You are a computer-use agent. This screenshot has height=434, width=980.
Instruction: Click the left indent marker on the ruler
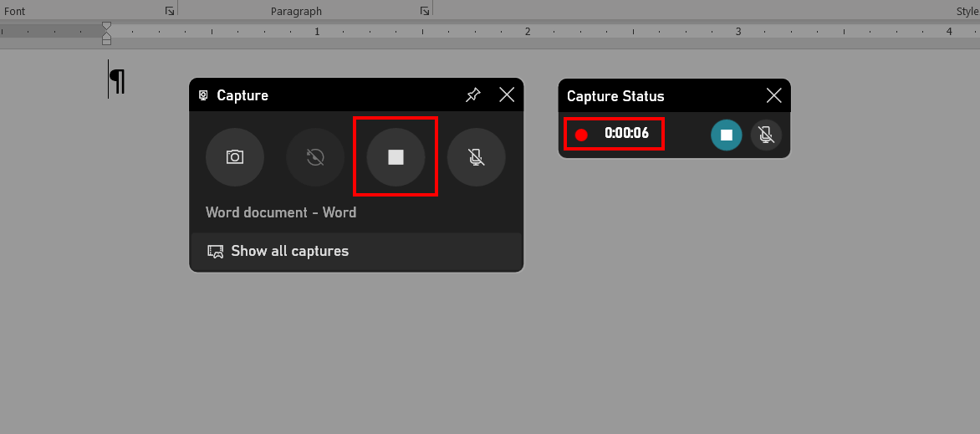click(107, 41)
